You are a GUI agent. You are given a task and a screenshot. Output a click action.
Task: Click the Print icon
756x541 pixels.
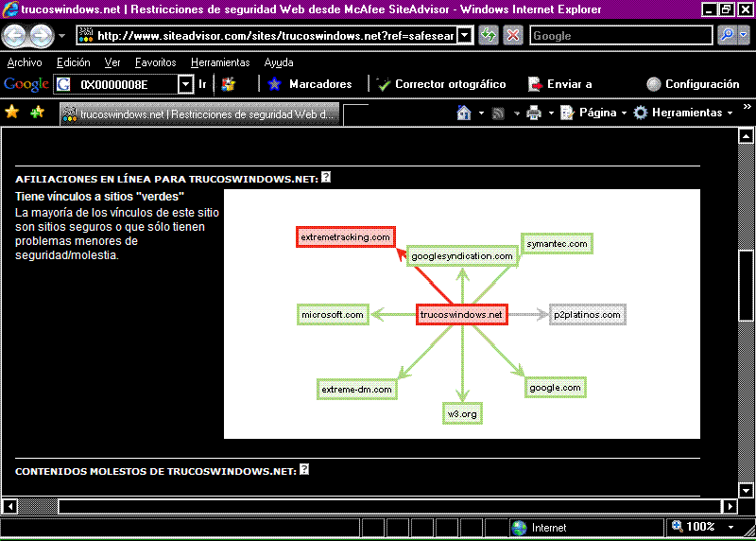(534, 113)
